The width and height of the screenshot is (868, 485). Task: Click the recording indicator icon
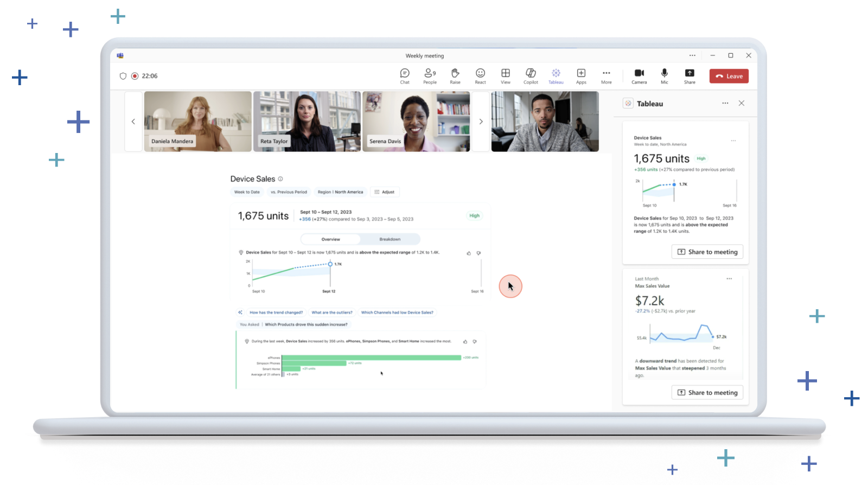(135, 76)
